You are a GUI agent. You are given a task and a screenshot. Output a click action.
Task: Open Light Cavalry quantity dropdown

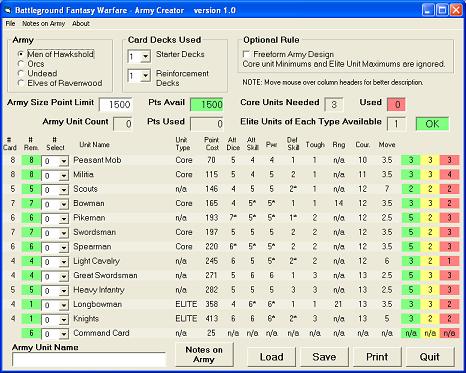tap(63, 262)
